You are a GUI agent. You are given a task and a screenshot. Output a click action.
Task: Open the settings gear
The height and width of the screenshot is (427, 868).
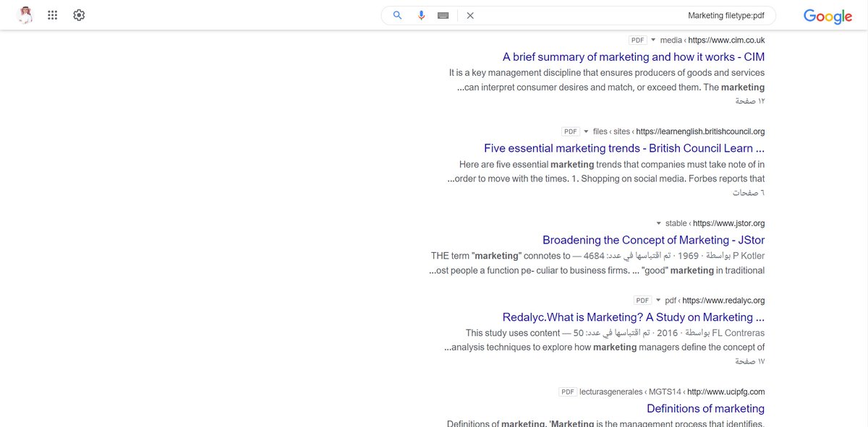coord(79,15)
